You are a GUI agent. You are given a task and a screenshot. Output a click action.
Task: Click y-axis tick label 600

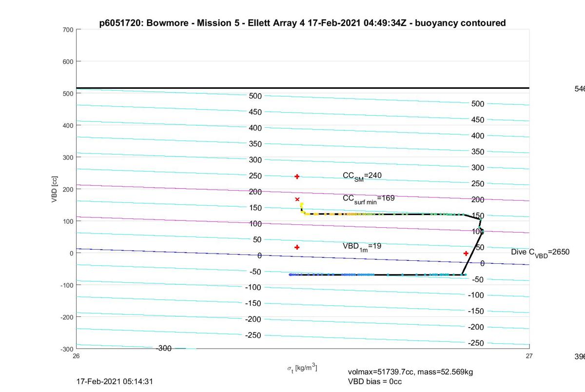tap(68, 61)
